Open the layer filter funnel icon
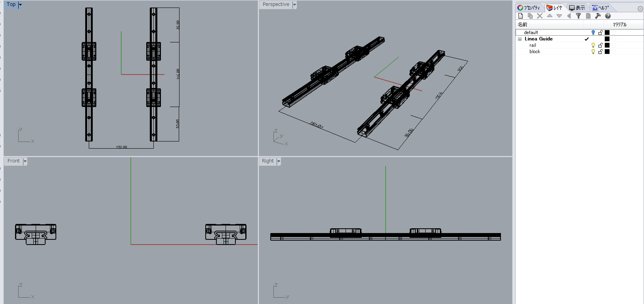Screen dimensions: 644x304 (x=578, y=16)
